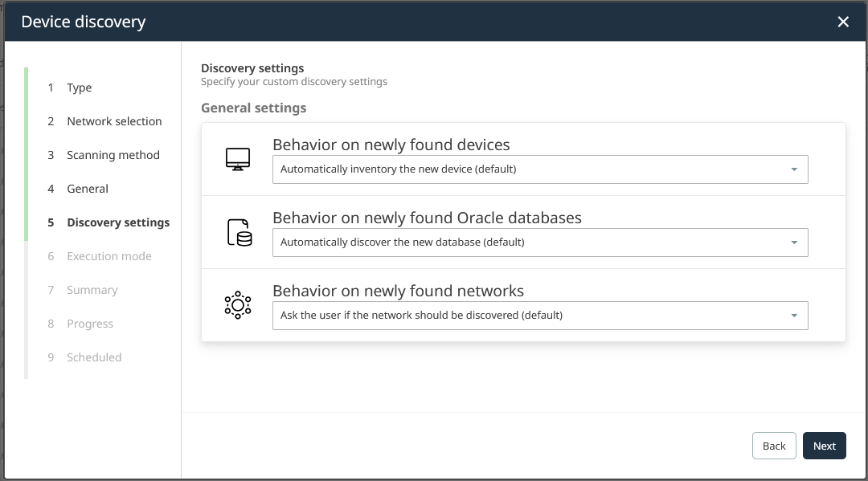Select the Discovery settings step
The height and width of the screenshot is (481, 868).
118,222
